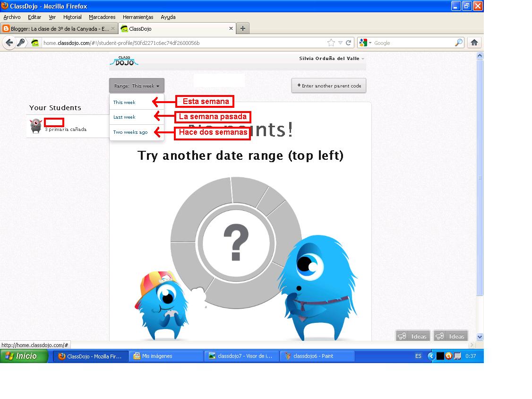532x399 pixels.
Task: Click the horizontal scrollbar right arrow
Action: 472,345
